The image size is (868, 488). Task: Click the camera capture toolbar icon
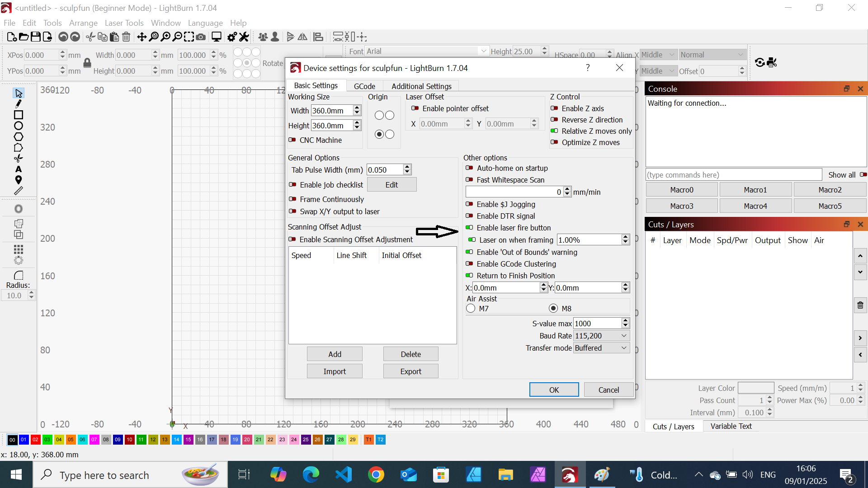[201, 37]
